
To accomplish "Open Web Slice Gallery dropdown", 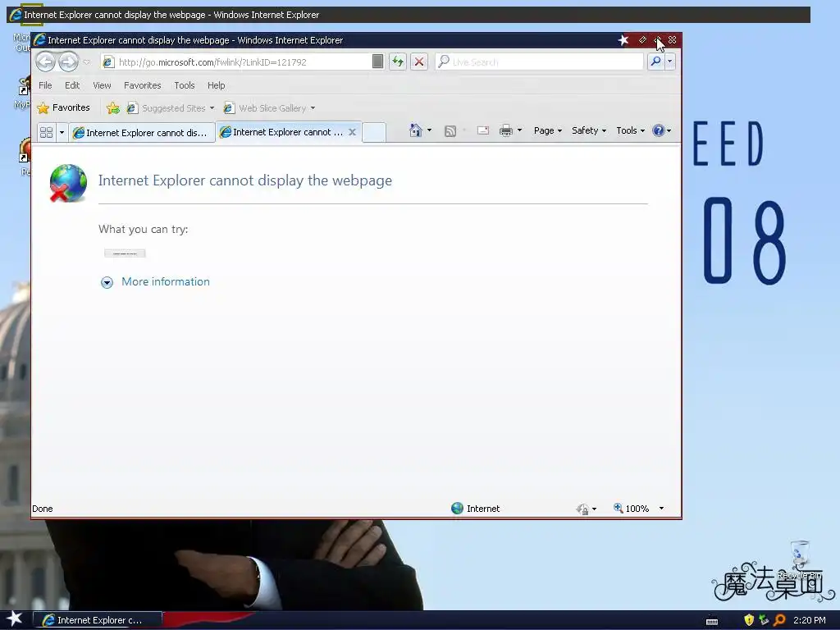I will click(x=269, y=108).
